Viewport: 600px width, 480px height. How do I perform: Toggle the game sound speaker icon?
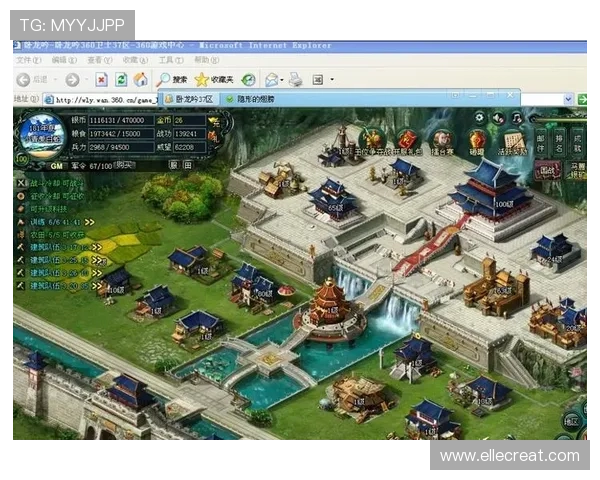[x=498, y=118]
